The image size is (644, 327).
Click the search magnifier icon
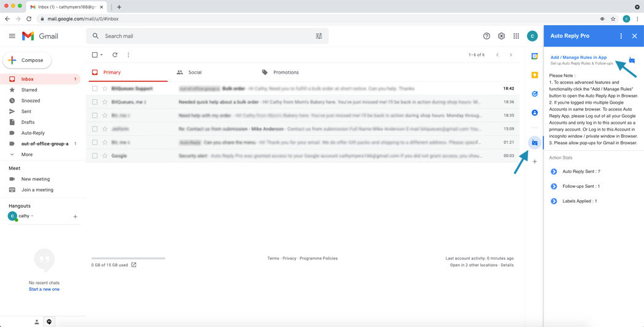point(96,36)
